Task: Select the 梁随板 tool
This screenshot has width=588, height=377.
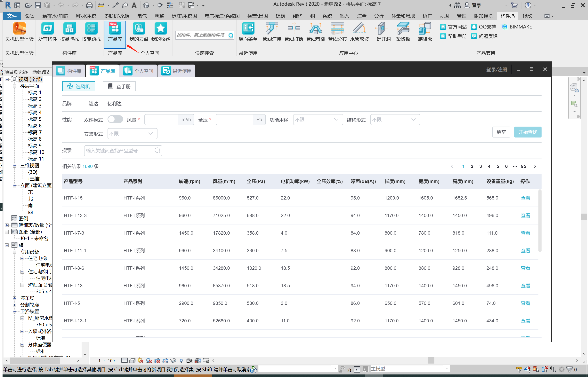Action: pos(403,32)
